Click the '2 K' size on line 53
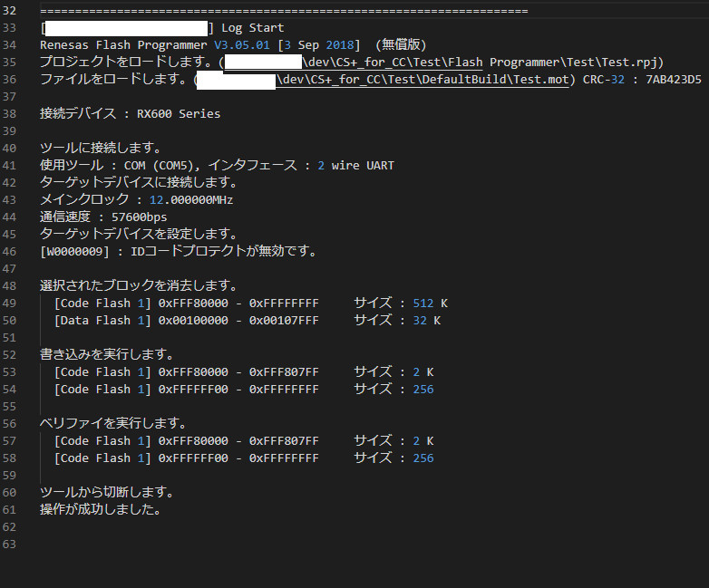This screenshot has height=588, width=709. tap(423, 372)
